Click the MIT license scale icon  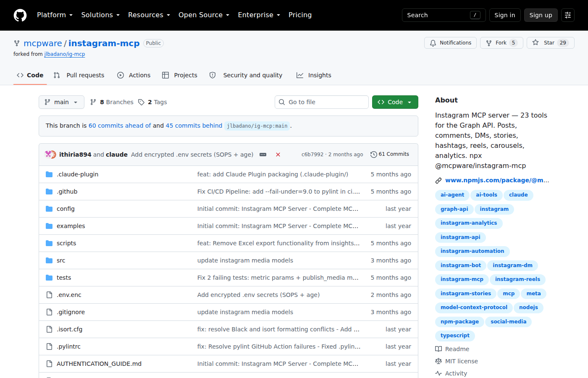(x=438, y=361)
